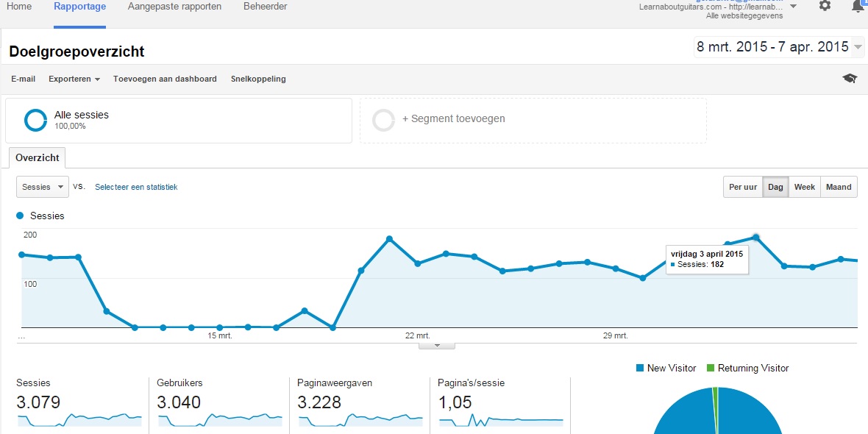
Task: Open the graduation cap education icon
Action: pos(849,79)
